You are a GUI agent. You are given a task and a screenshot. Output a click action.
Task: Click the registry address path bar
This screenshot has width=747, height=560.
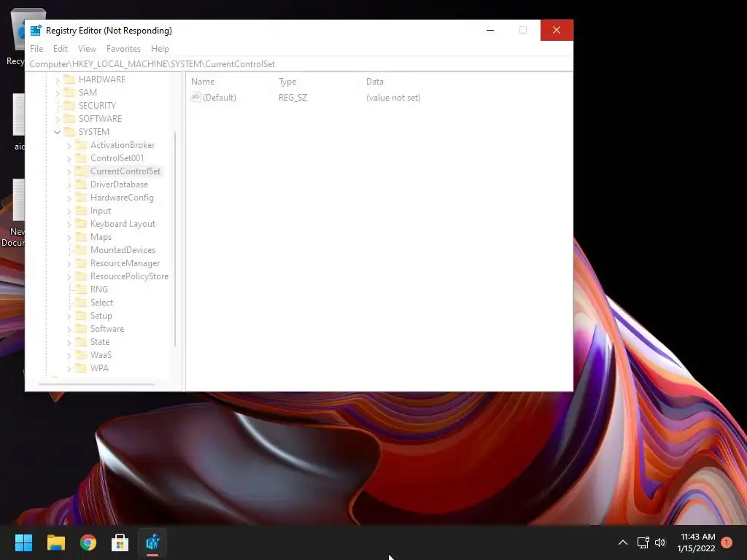point(299,64)
